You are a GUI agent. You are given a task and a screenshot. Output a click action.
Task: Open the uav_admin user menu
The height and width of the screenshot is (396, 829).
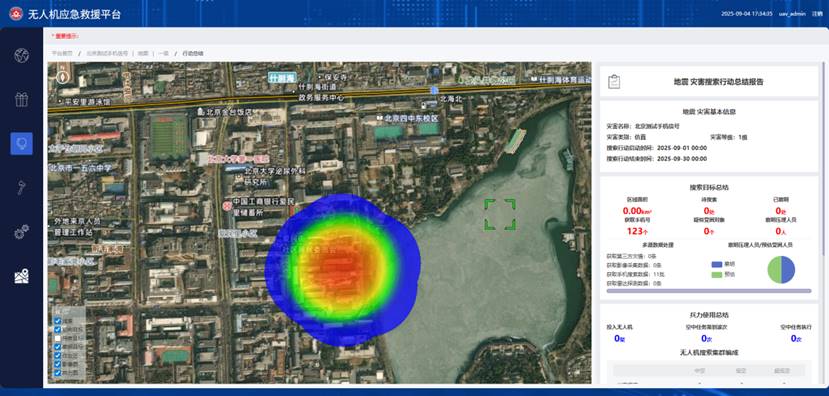coord(792,14)
